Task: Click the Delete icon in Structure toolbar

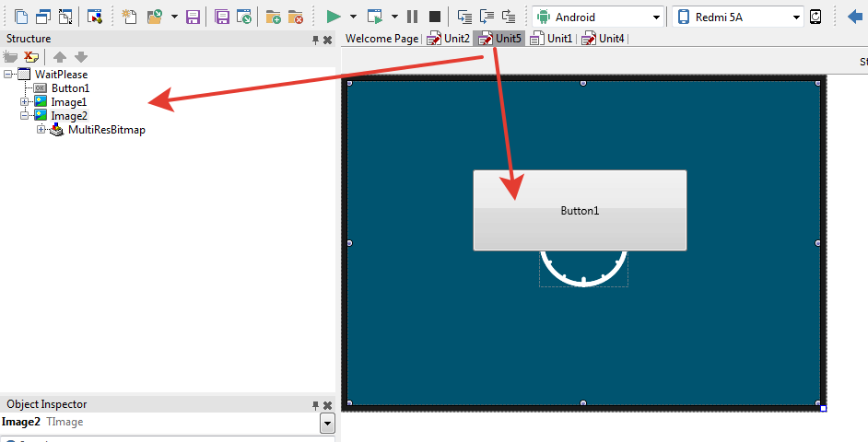Action: click(x=31, y=56)
